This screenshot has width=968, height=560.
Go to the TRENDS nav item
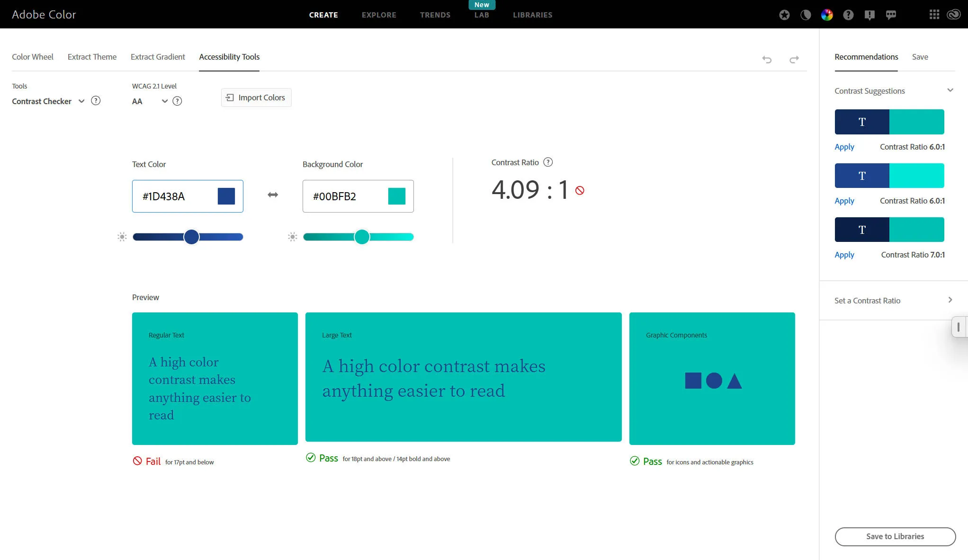coord(435,15)
